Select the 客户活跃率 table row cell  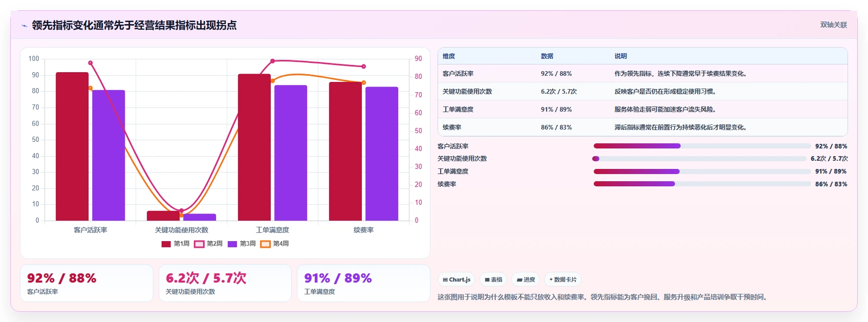tap(458, 74)
